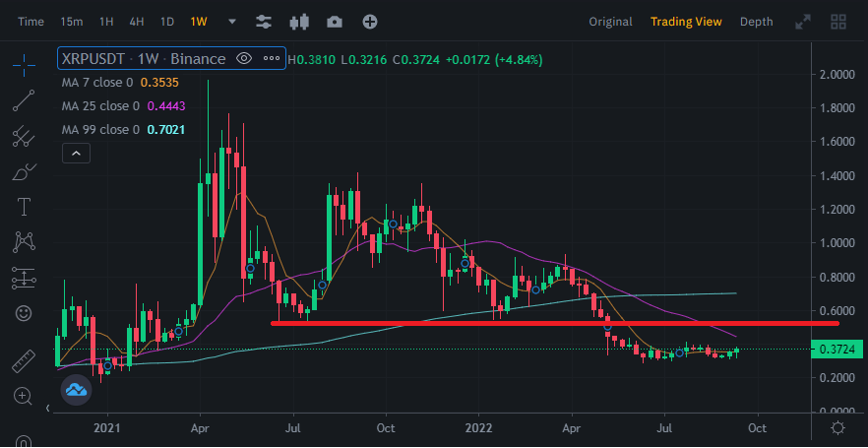Open the XABCD pattern tools

tap(24, 241)
